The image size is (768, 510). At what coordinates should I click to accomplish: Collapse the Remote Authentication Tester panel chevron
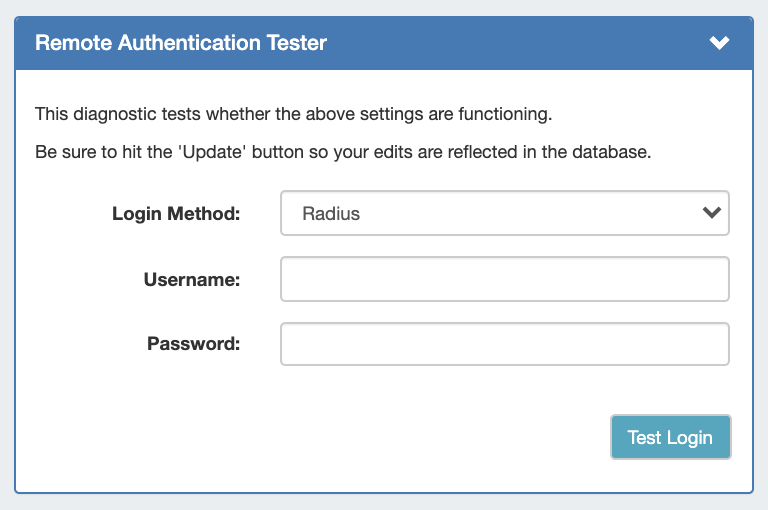[x=719, y=43]
